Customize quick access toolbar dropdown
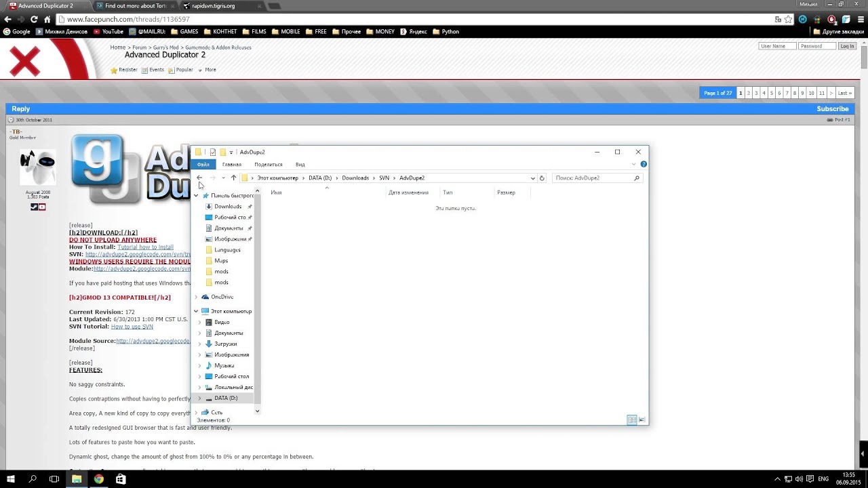Screen dimensions: 868x488 (x=231, y=152)
